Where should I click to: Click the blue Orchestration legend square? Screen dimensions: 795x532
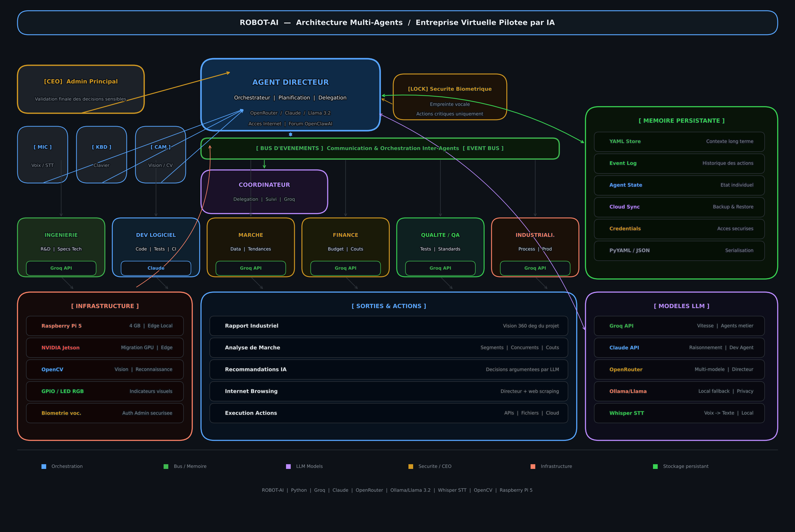click(44, 467)
